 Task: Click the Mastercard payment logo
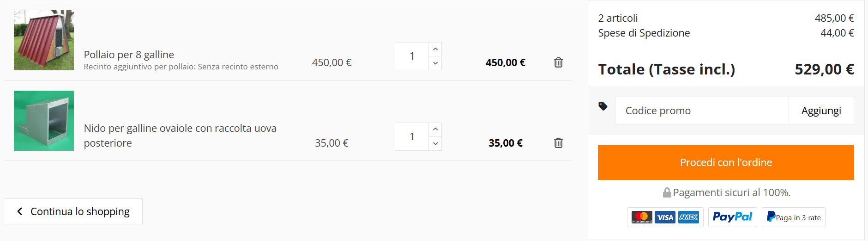point(642,217)
